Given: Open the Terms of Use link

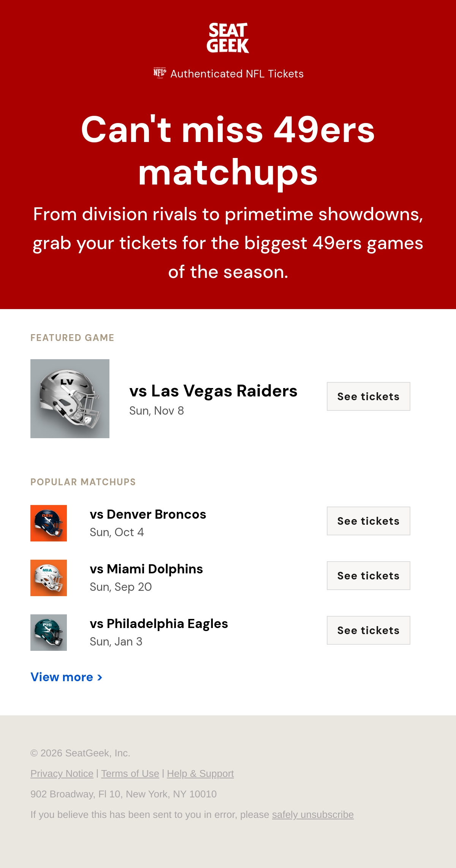Looking at the screenshot, I should 130,773.
